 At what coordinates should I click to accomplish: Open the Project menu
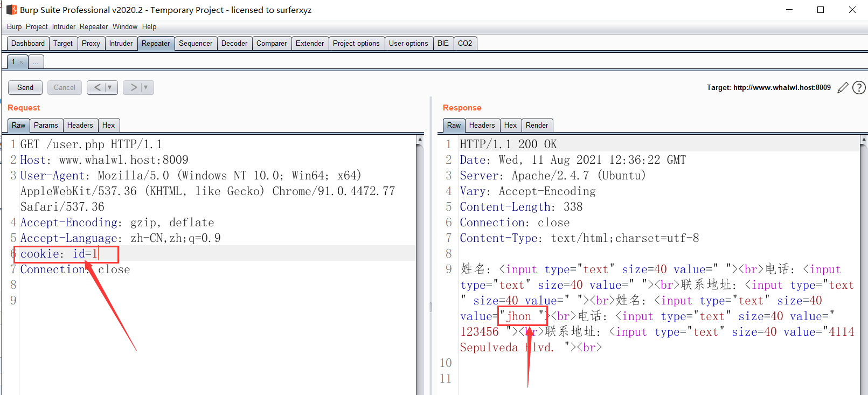tap(37, 26)
